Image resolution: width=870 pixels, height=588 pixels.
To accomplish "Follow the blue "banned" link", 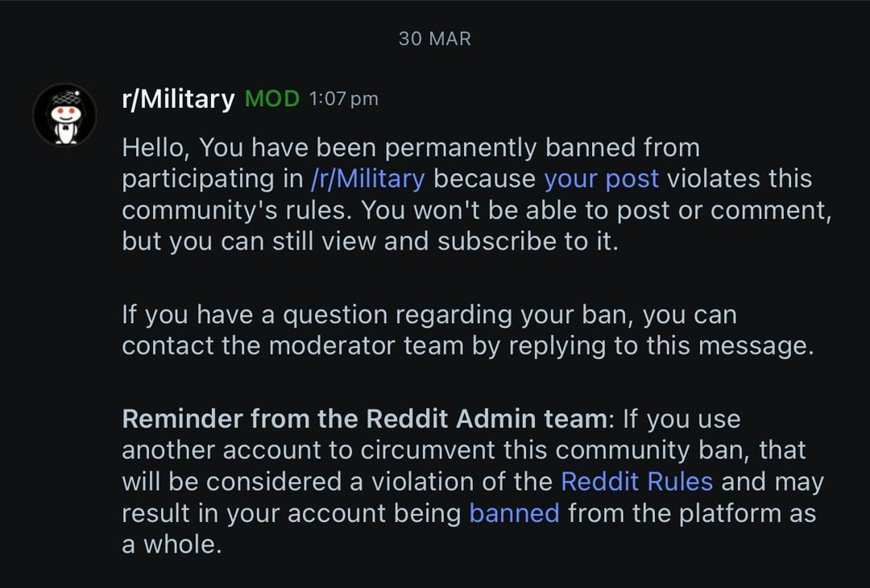I will point(514,513).
